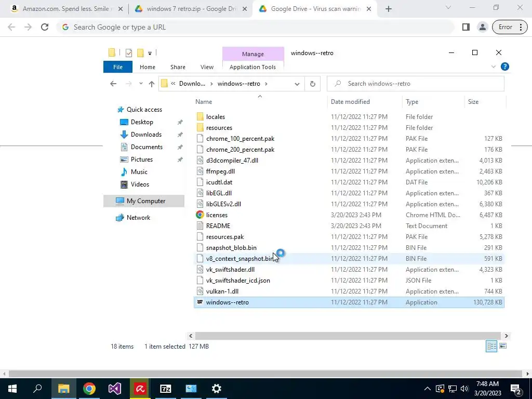Open the Windows Start menu
This screenshot has width=532, height=399.
pyautogui.click(x=12, y=389)
